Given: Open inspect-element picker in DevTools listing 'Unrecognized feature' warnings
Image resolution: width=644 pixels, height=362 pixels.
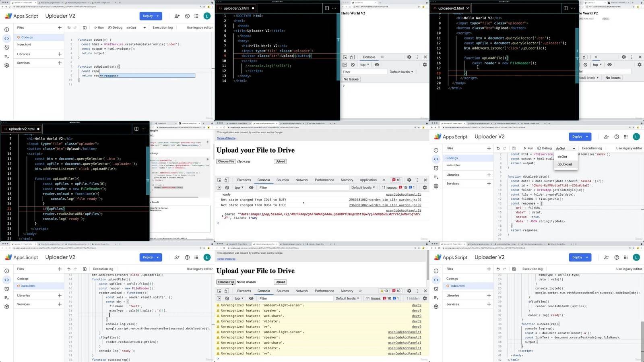Looking at the screenshot, I should [x=219, y=291].
